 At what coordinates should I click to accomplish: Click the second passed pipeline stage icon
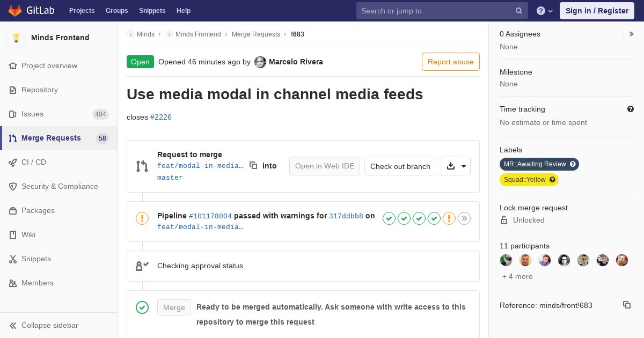pos(404,218)
